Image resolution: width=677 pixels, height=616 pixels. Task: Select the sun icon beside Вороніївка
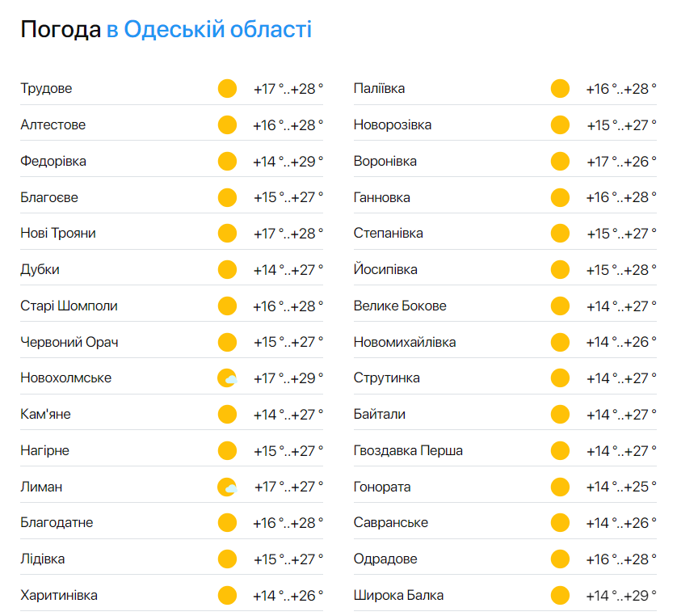(x=560, y=161)
